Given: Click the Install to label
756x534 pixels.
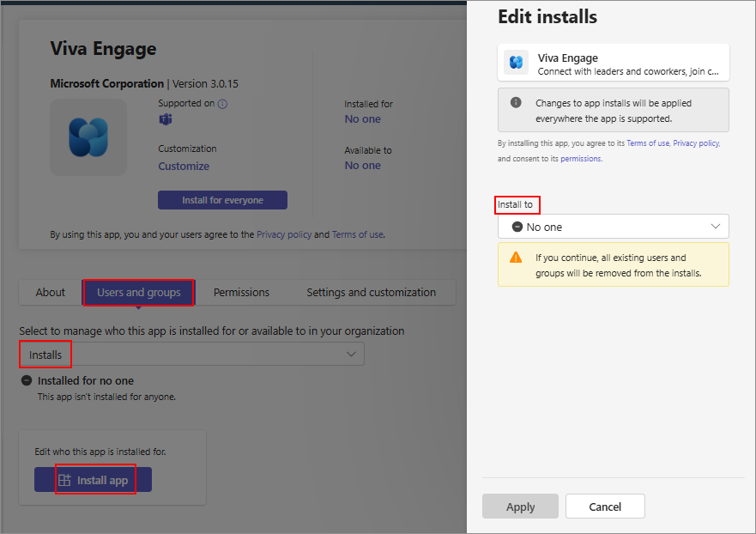Looking at the screenshot, I should (515, 204).
